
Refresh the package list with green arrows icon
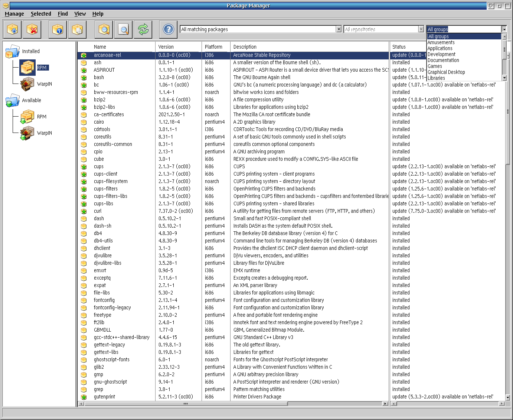point(143,29)
